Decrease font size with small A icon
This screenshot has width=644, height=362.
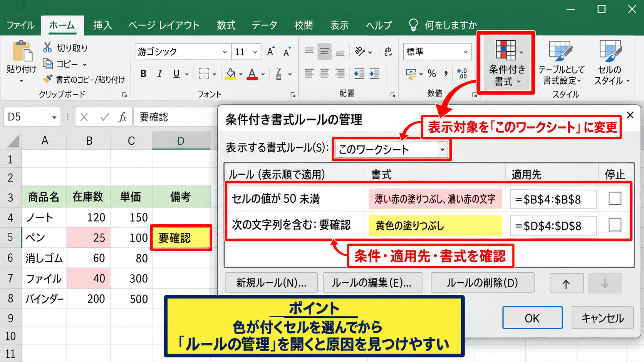point(287,52)
